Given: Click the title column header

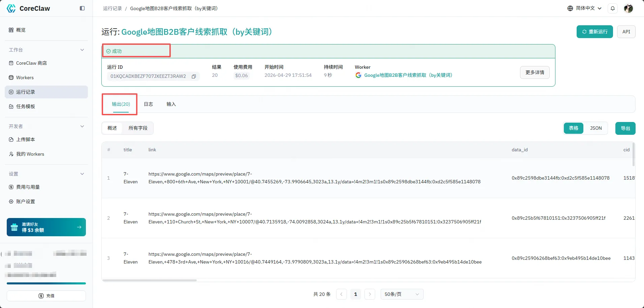Looking at the screenshot, I should (128, 150).
